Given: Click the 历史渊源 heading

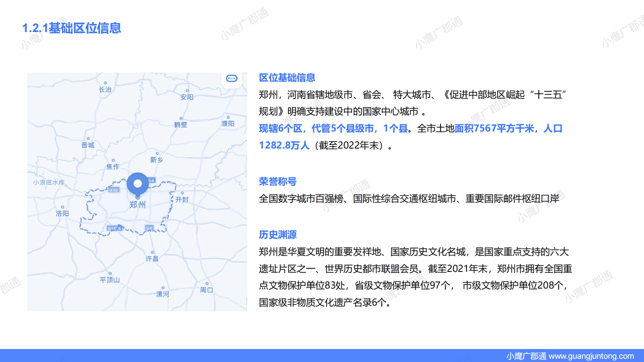Looking at the screenshot, I should pos(278,235).
